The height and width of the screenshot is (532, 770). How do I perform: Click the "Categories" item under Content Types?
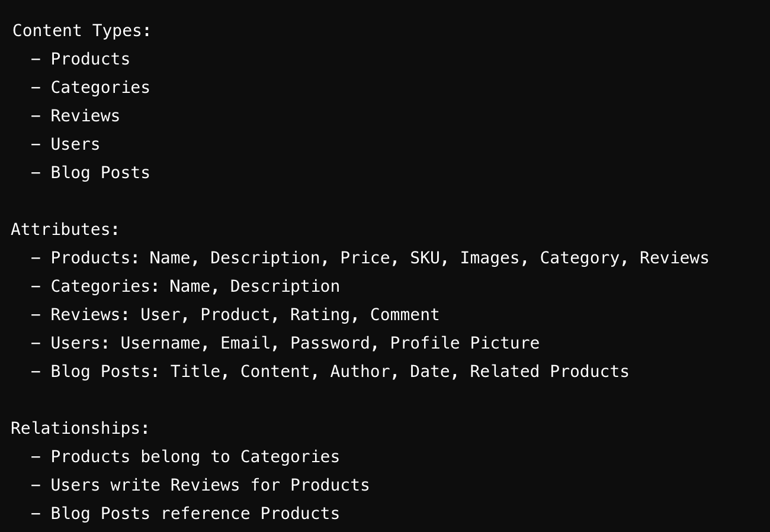(100, 87)
